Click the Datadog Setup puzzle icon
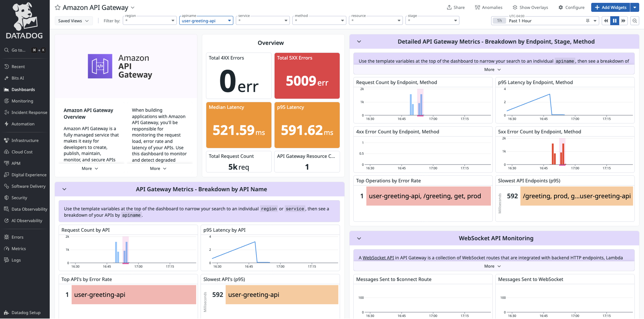 tap(7, 313)
